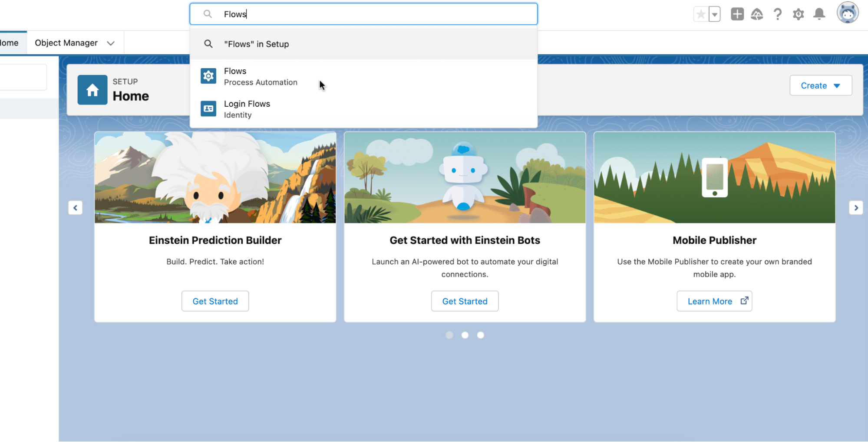Open the notifications bell

[819, 14]
